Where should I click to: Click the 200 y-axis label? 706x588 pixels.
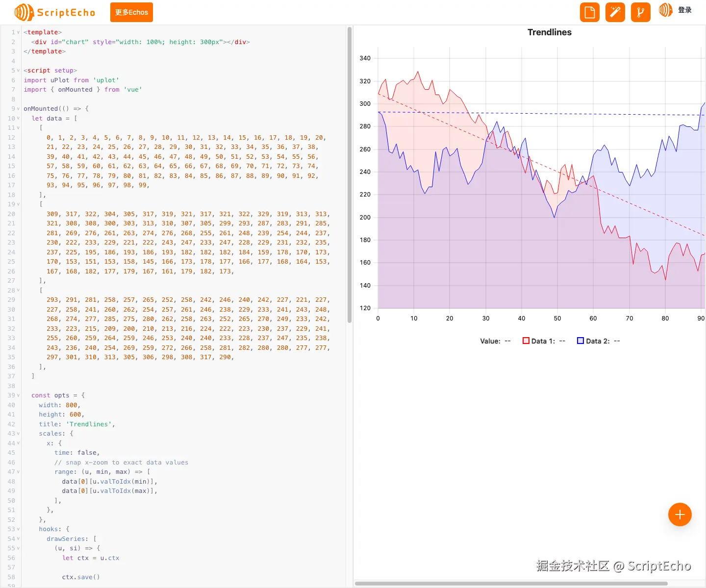pyautogui.click(x=365, y=218)
